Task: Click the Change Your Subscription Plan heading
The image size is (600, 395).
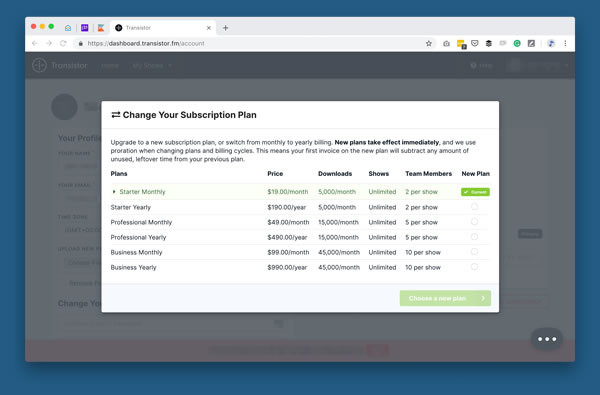Action: pos(184,115)
